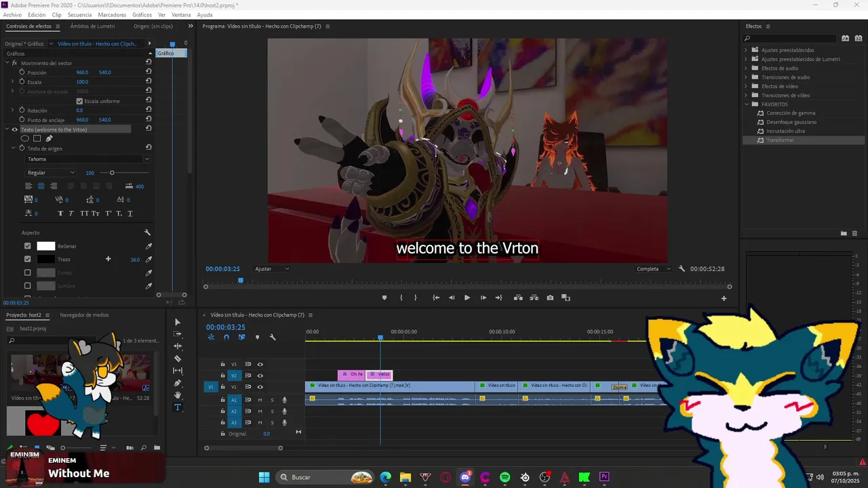Toggle lock on track V1
Screen dimensions: 868x488
[x=222, y=387]
